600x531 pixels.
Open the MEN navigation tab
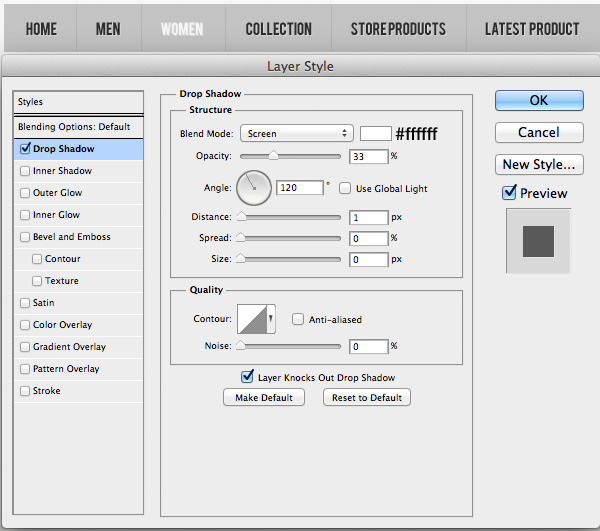[x=108, y=29]
